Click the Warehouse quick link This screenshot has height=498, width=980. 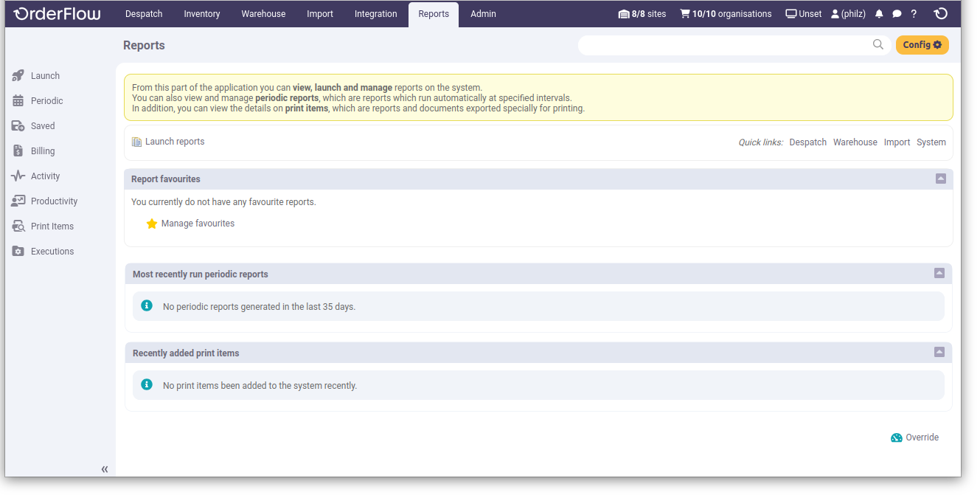click(855, 142)
